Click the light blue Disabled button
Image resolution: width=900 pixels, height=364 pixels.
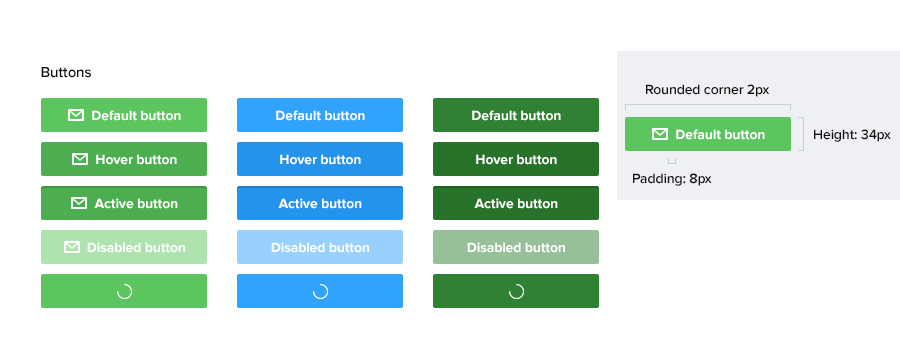(320, 247)
